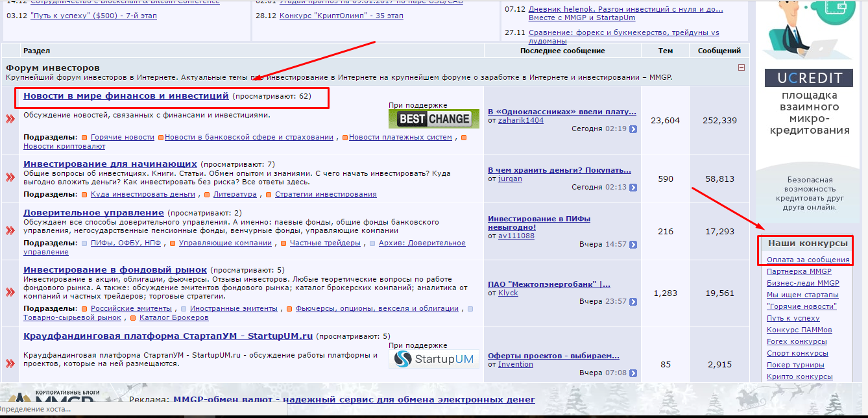Click blue icon before ПИФы, ОФБУ, НПФ

pos(84,243)
